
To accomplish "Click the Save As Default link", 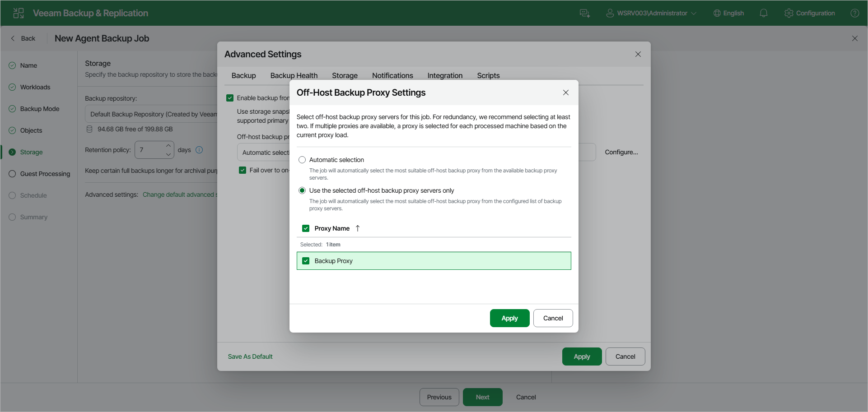I will click(250, 356).
